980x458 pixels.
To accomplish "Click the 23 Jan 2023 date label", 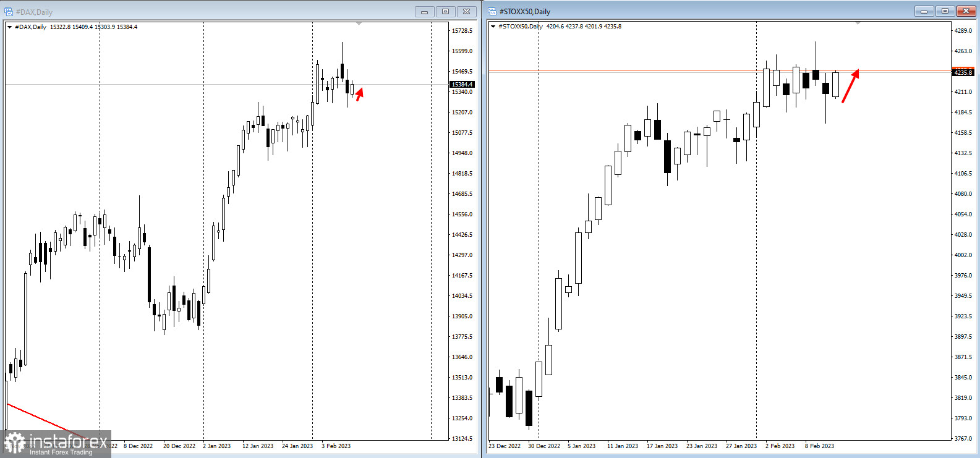I will [702, 446].
